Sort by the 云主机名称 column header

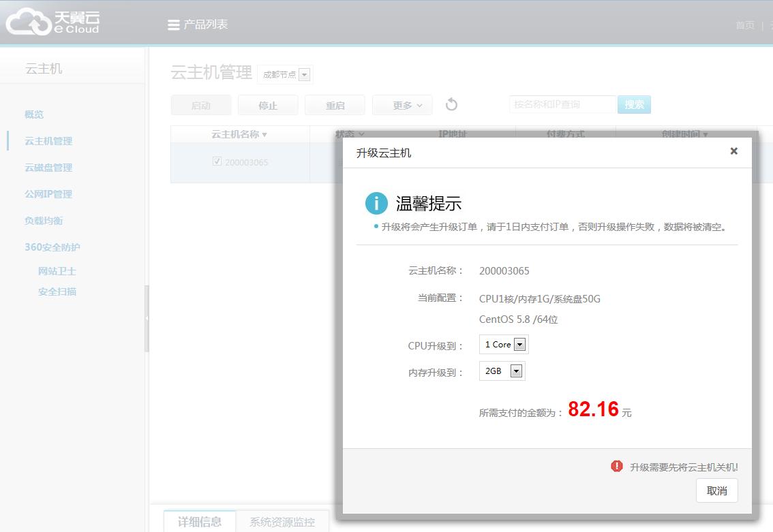(239, 134)
